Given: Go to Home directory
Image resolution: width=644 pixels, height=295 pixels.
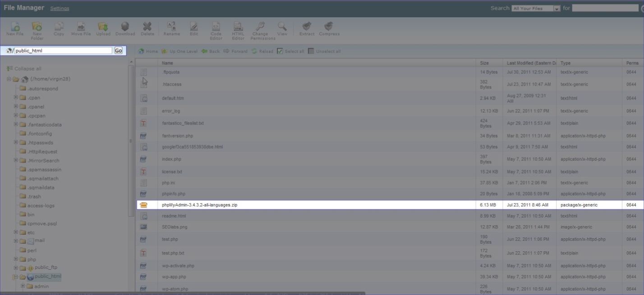Looking at the screenshot, I should (148, 51).
